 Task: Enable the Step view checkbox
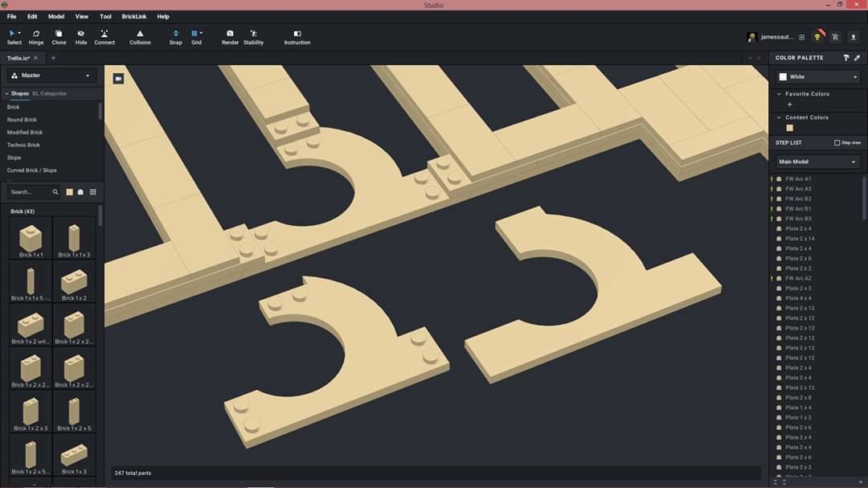837,143
